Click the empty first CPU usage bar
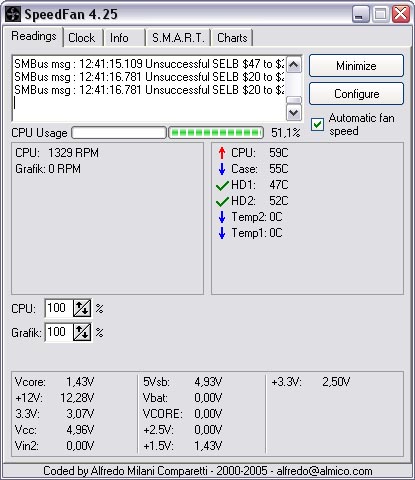The height and width of the screenshot is (480, 415). 119,133
